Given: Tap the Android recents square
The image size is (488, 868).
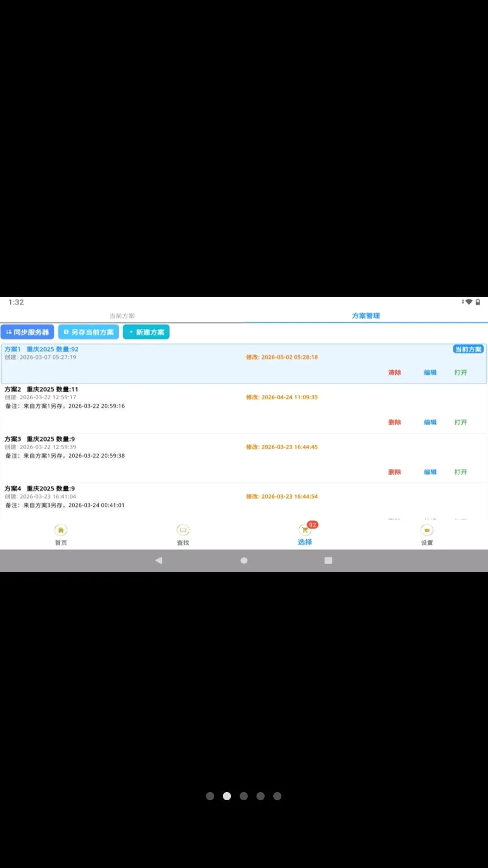Looking at the screenshot, I should pos(328,560).
